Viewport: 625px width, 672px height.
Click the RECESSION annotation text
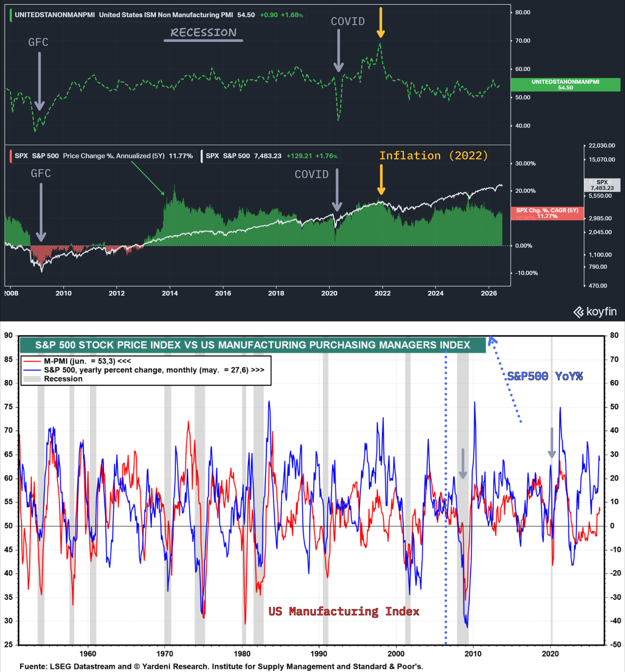point(203,32)
